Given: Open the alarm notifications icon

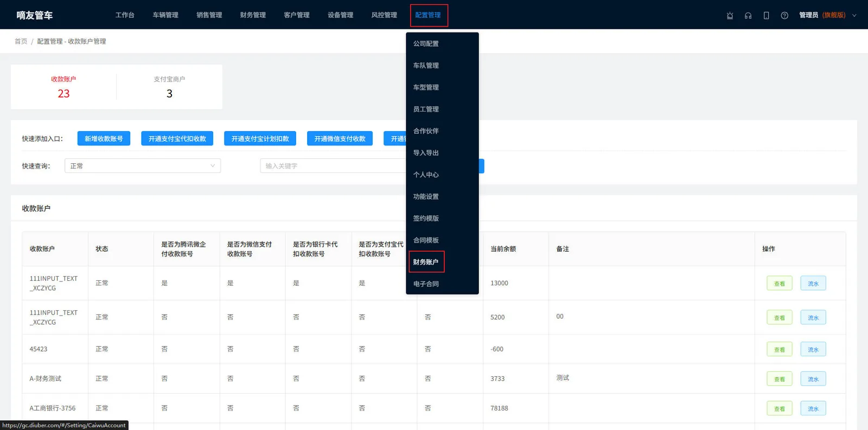Looking at the screenshot, I should [730, 16].
